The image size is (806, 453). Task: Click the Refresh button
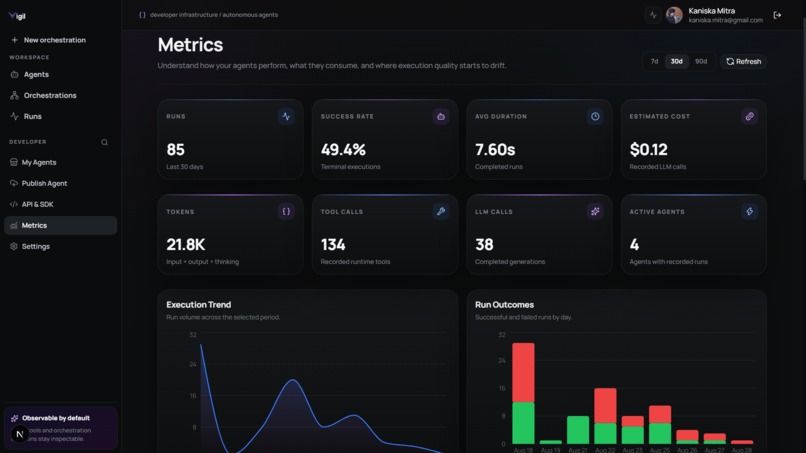(x=743, y=61)
